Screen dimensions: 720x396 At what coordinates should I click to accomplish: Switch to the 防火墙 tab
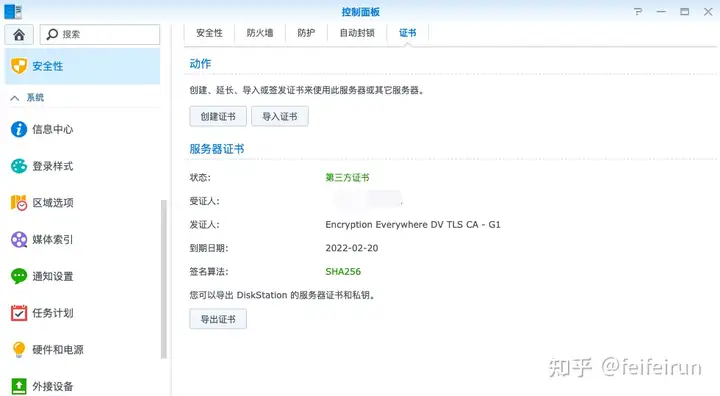pyautogui.click(x=260, y=33)
